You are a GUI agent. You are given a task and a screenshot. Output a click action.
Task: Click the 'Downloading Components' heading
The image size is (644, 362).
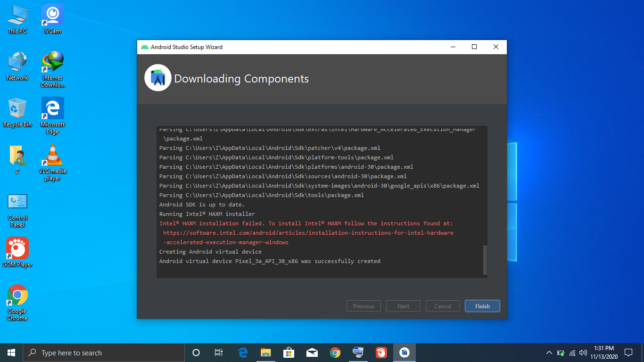click(x=241, y=79)
